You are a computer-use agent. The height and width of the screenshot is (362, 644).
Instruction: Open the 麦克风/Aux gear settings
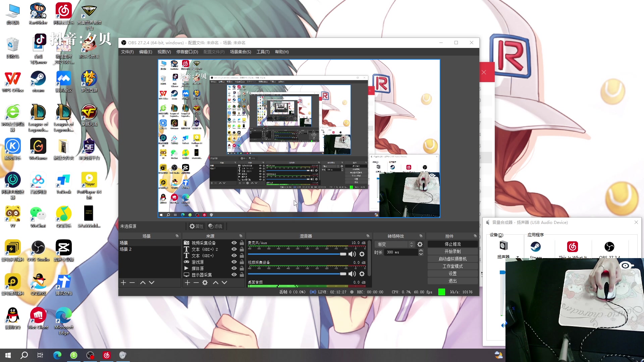[x=362, y=254]
